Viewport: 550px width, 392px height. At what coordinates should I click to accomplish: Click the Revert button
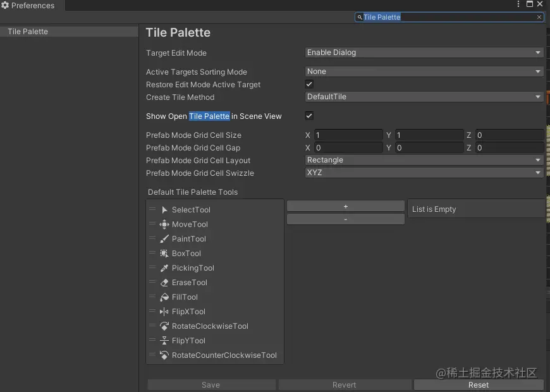click(345, 385)
